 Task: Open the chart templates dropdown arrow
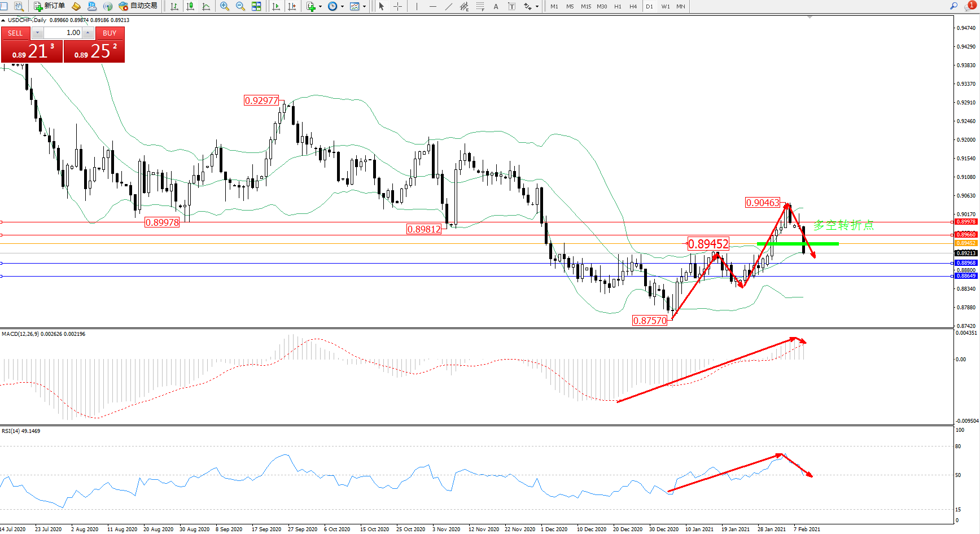click(364, 7)
